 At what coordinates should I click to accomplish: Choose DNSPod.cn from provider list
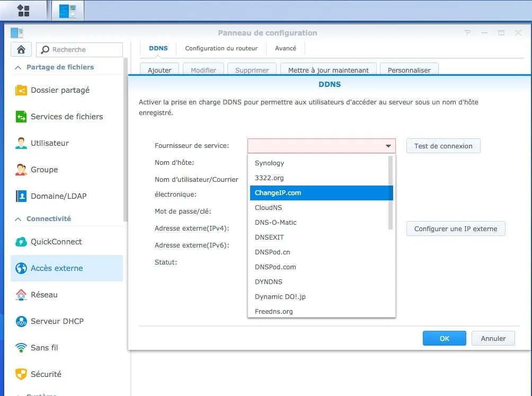(321, 252)
